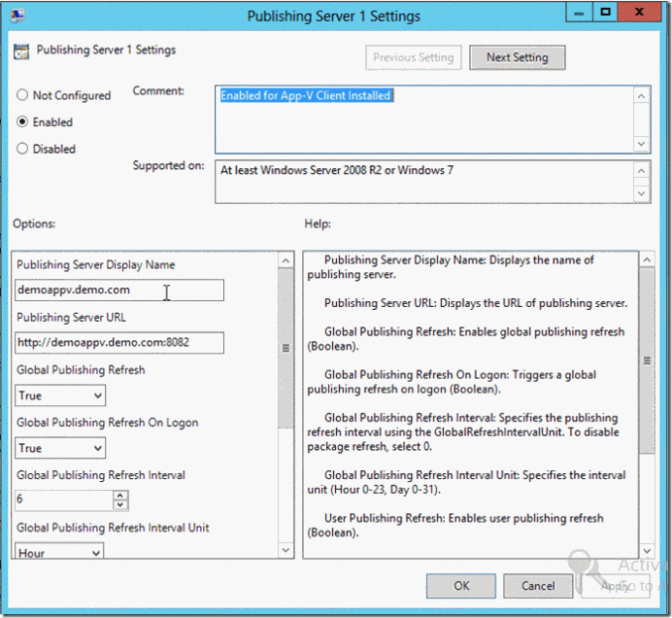Click the OK button
This screenshot has width=672, height=618.
[461, 586]
